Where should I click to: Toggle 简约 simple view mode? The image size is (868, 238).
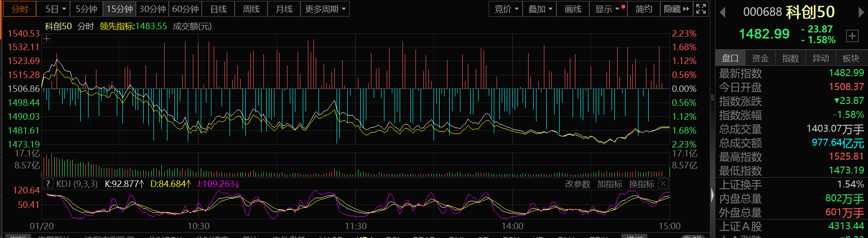(x=644, y=9)
